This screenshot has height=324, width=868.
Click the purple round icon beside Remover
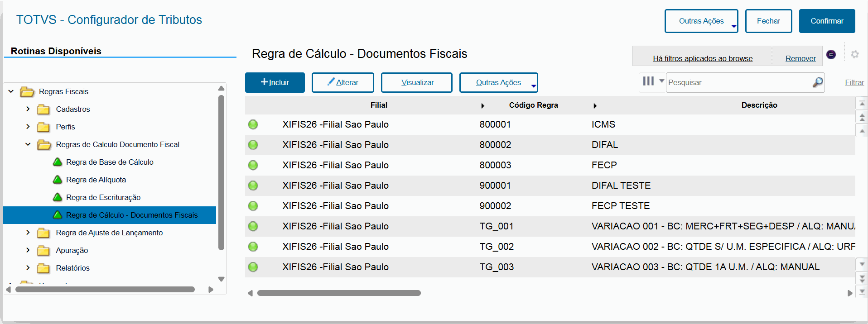coord(831,54)
